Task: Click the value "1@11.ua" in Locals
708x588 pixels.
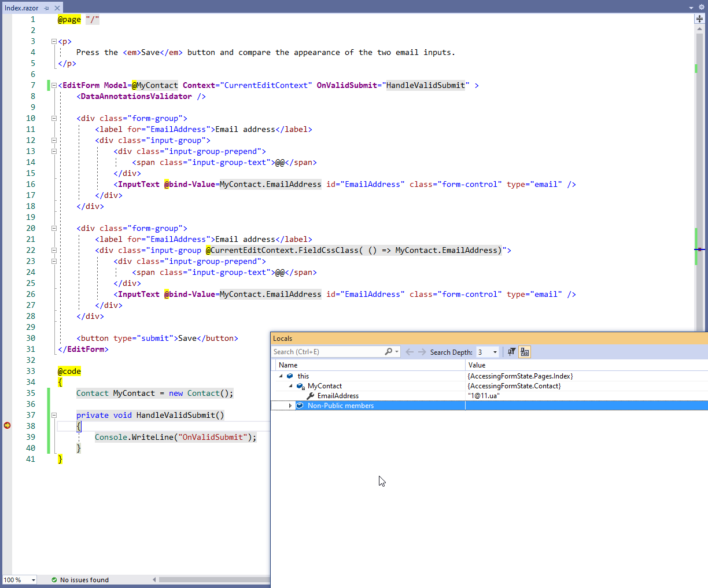Action: coord(484,396)
